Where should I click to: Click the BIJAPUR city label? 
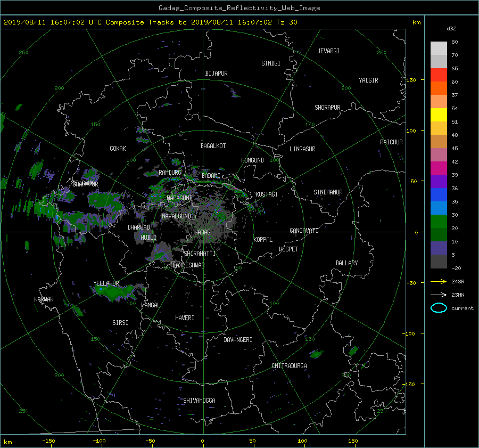216,74
